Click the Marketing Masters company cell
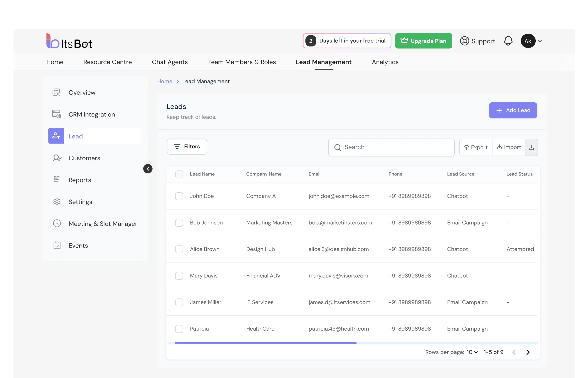 pos(269,223)
